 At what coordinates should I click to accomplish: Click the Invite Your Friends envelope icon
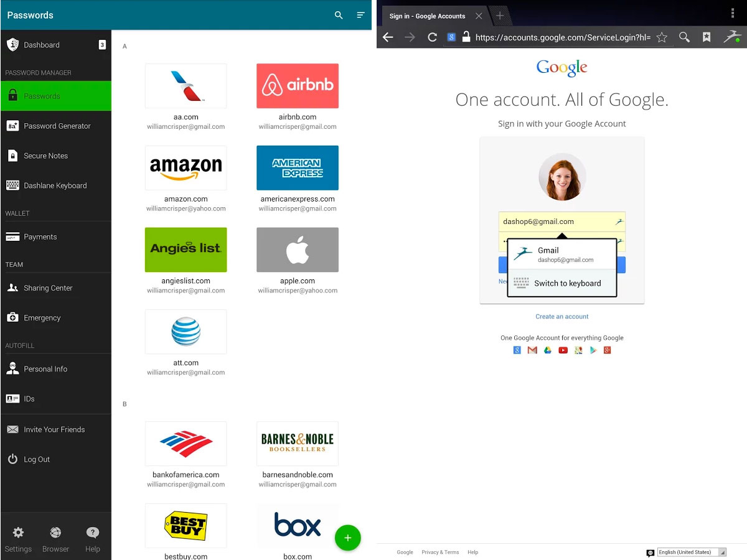[x=12, y=429]
